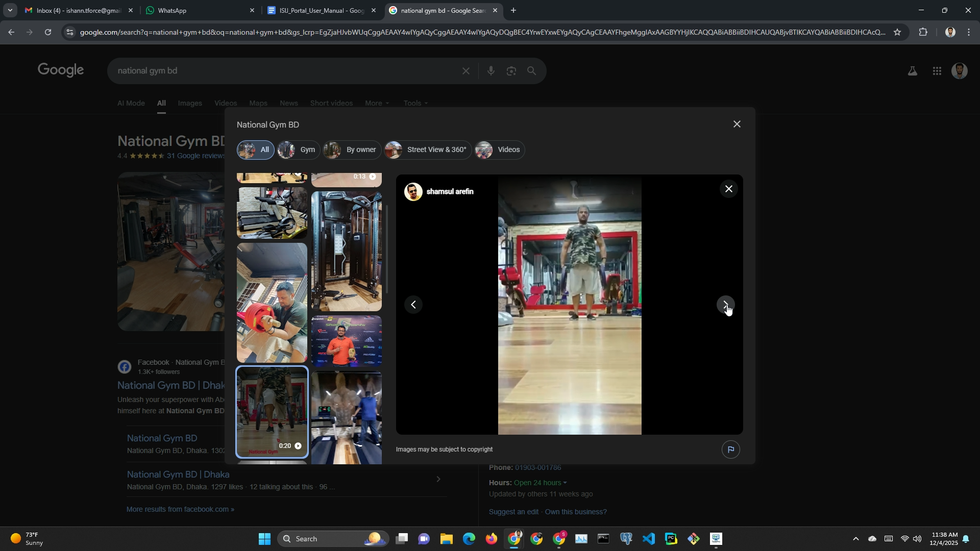
Task: Report image with the flag icon
Action: click(x=730, y=449)
